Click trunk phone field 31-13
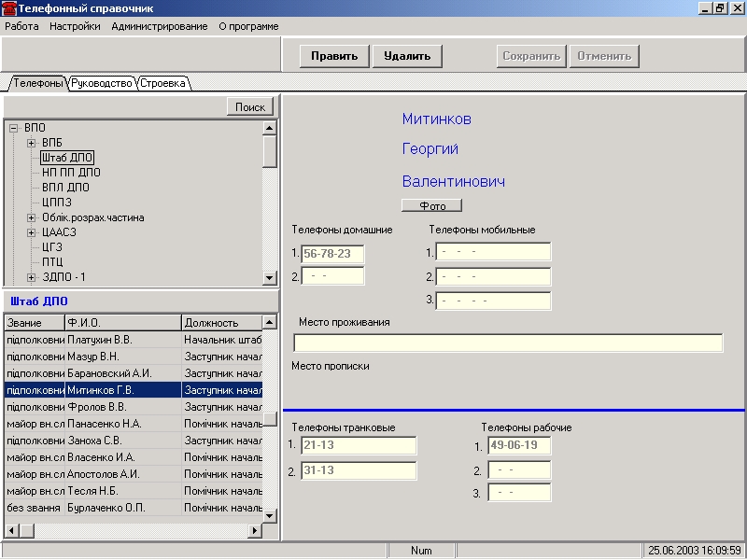747x560 pixels. (x=359, y=470)
